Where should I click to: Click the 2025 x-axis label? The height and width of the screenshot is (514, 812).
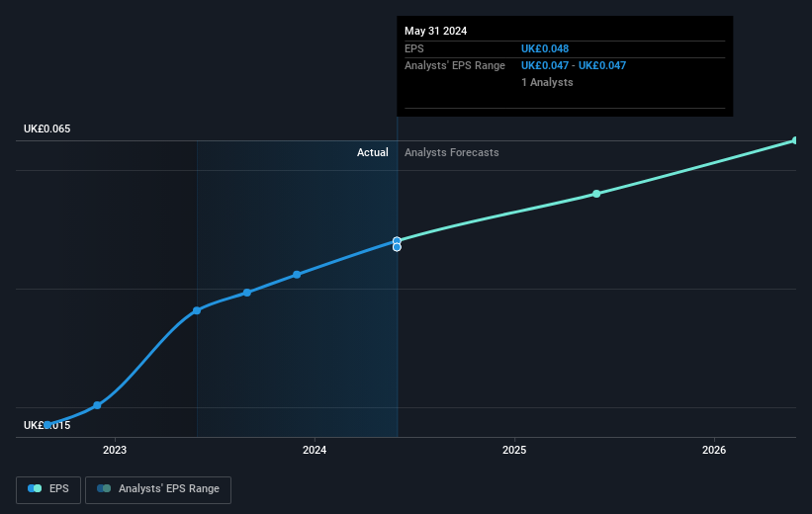(514, 450)
